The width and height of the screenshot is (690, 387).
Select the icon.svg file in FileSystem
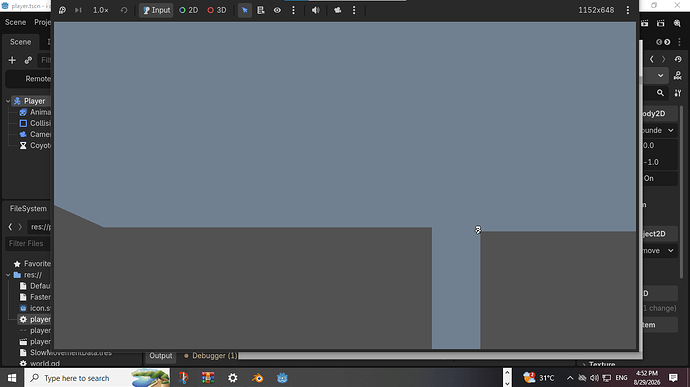point(35,308)
